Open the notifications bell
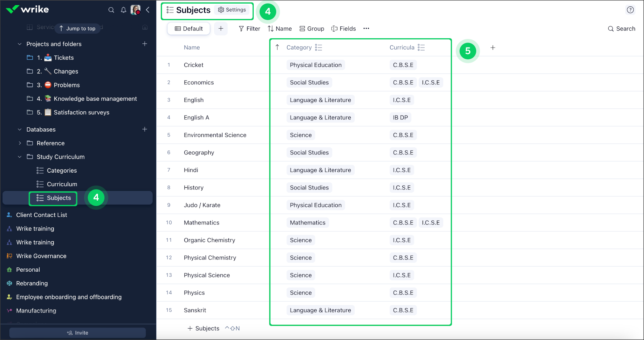 (123, 10)
